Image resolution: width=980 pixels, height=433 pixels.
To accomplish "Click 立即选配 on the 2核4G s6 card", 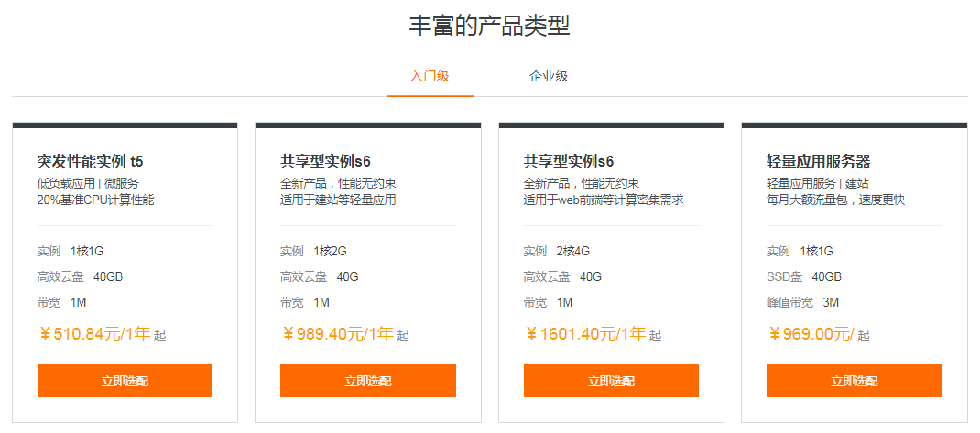I will (611, 381).
